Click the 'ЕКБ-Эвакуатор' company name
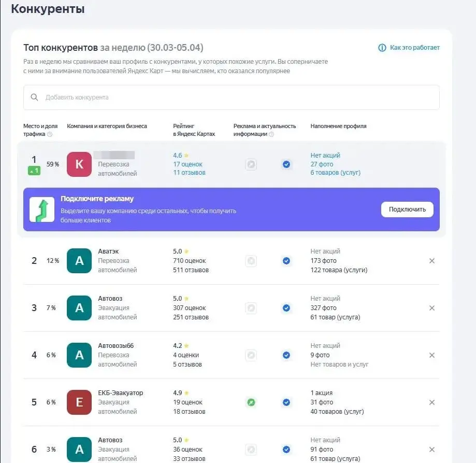 120,393
